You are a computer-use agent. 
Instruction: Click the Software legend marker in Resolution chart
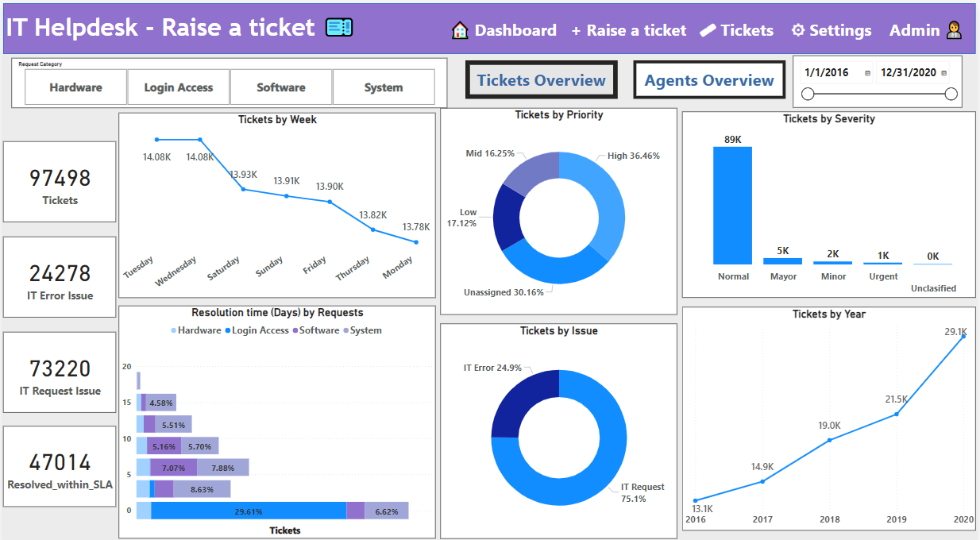coord(295,330)
